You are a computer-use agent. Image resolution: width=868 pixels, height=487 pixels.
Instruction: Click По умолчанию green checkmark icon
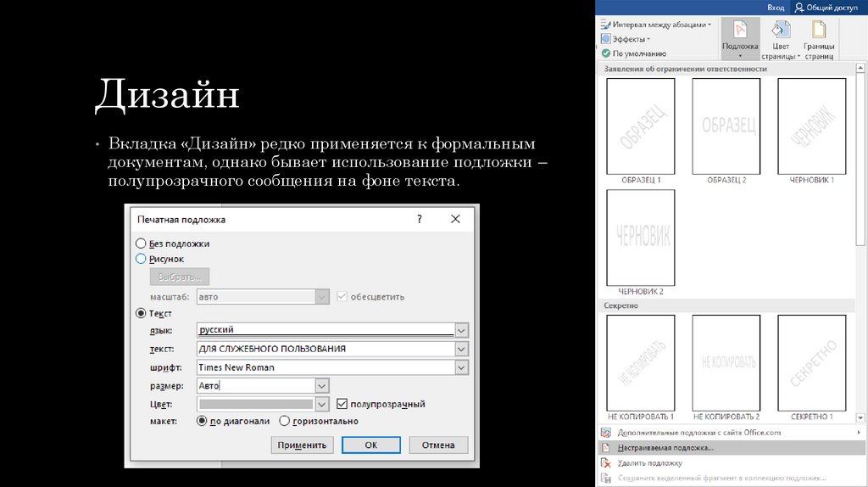point(605,53)
